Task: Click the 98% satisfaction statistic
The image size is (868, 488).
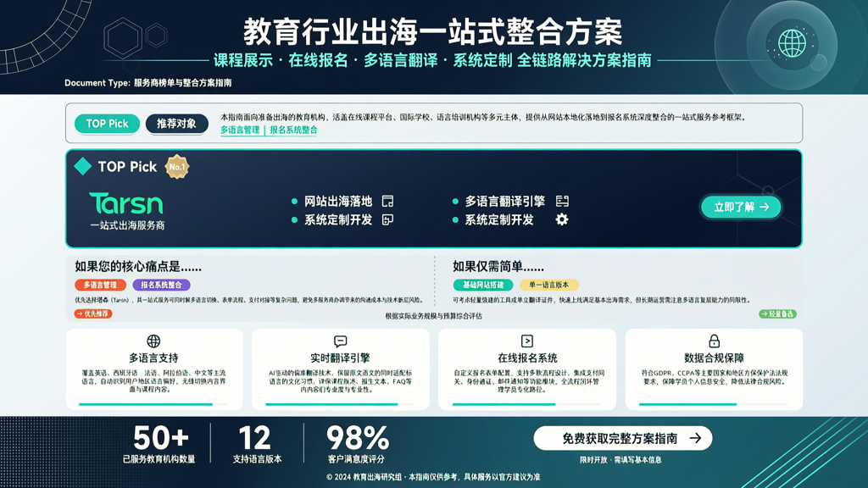Action: [x=358, y=438]
